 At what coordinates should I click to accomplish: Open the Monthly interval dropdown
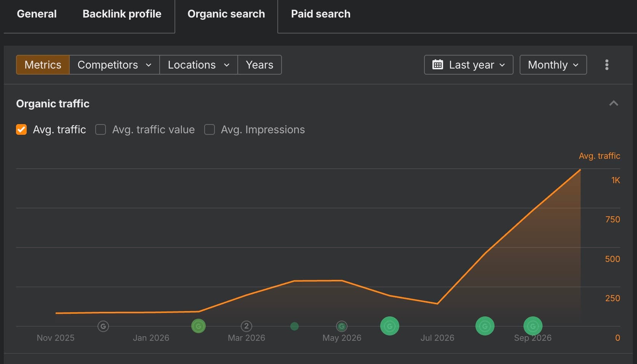[553, 65]
